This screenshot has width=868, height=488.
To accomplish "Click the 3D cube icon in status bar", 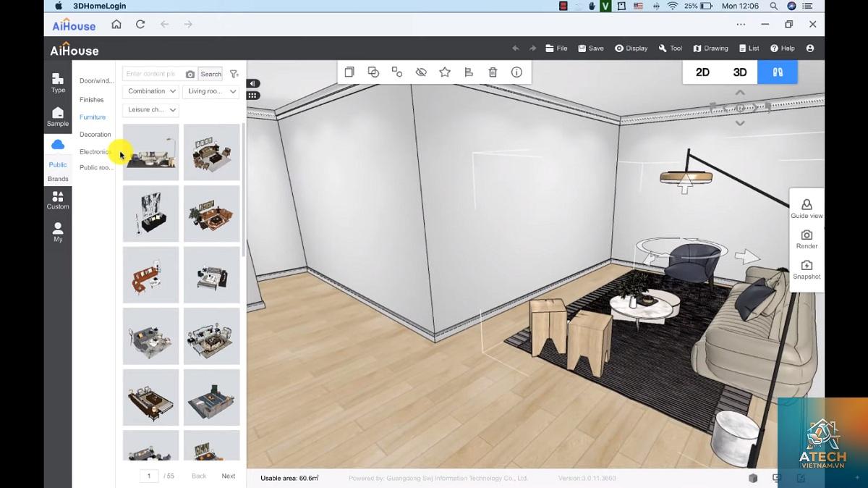I will tap(753, 478).
